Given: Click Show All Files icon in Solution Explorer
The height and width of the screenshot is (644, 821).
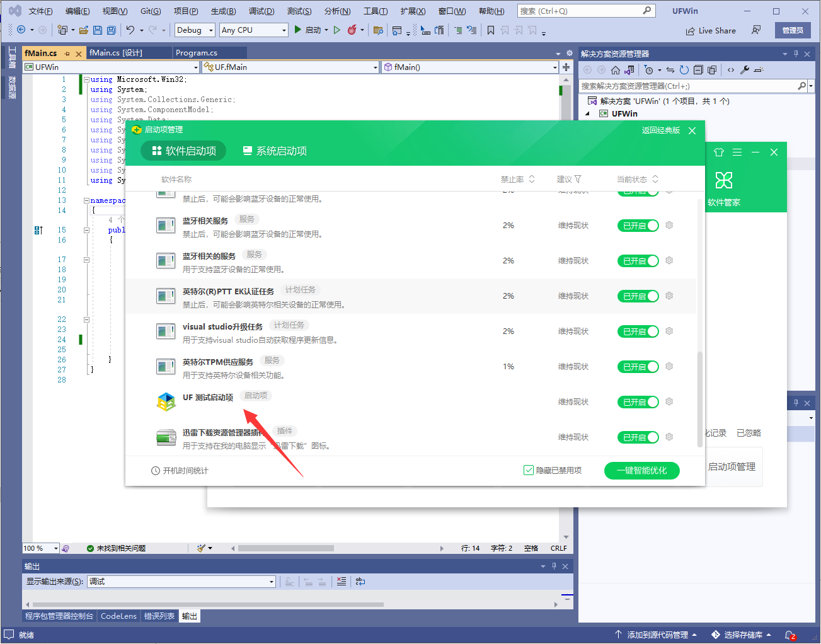Looking at the screenshot, I should pyautogui.click(x=712, y=70).
